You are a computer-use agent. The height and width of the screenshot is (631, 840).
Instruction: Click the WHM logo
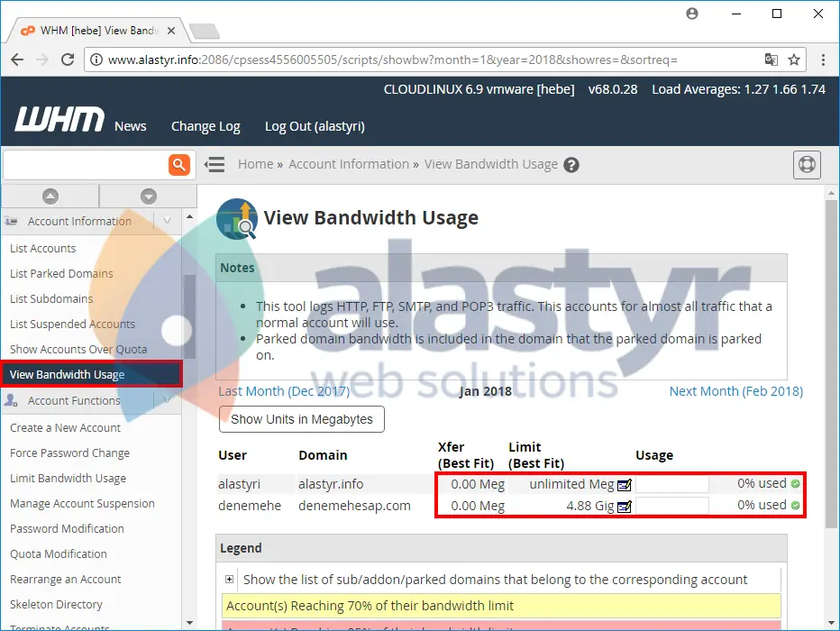coord(59,119)
